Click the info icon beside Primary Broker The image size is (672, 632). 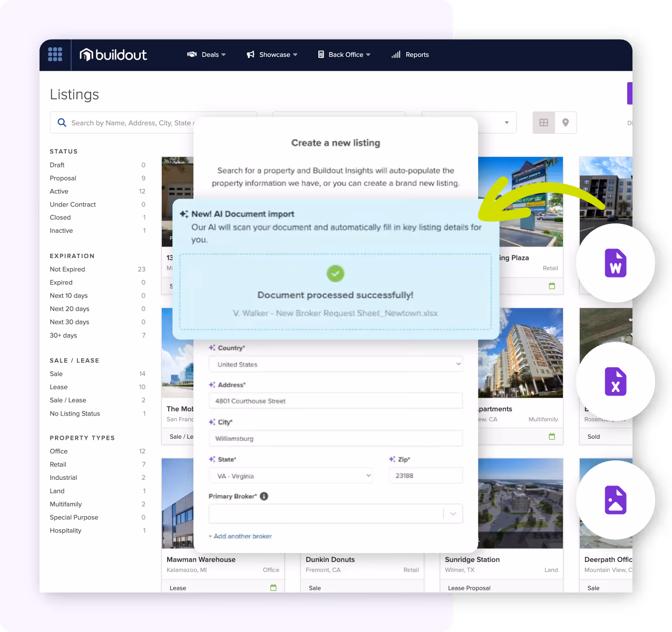coord(264,496)
